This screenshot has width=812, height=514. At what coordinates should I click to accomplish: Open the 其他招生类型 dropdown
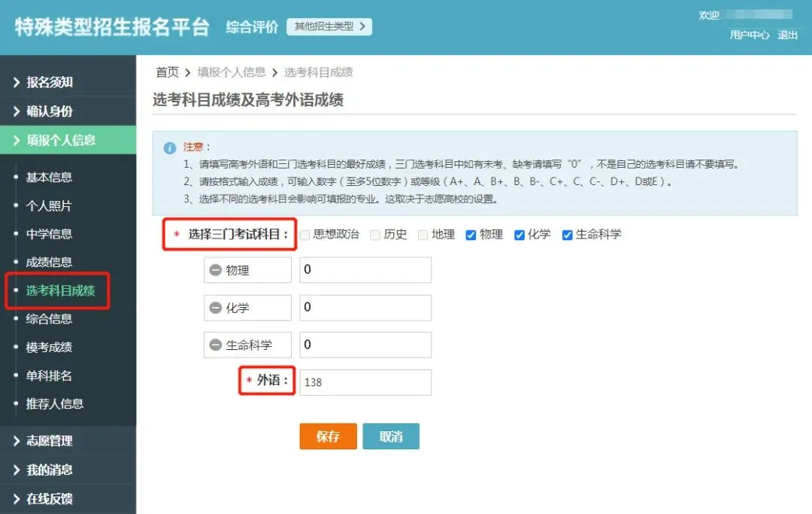coord(329,27)
